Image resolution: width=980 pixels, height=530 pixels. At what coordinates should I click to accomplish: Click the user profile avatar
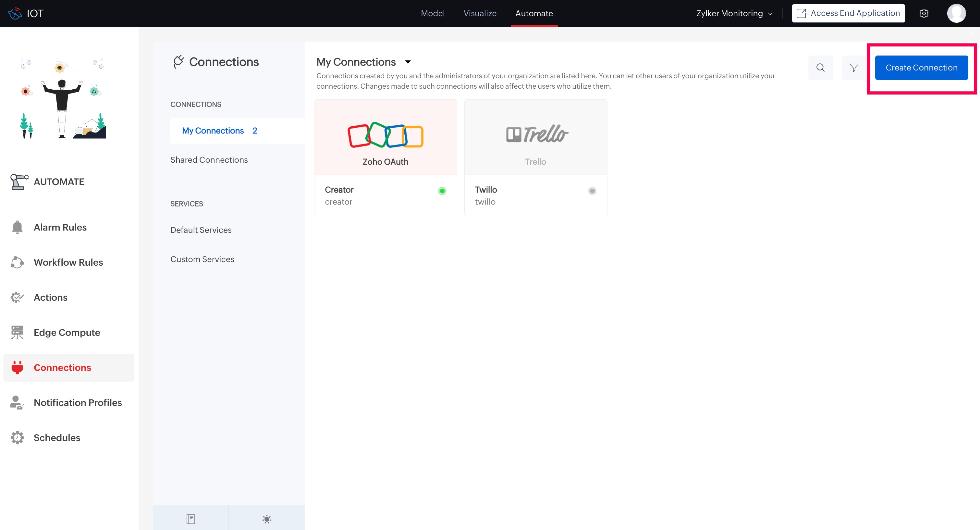[956, 14]
